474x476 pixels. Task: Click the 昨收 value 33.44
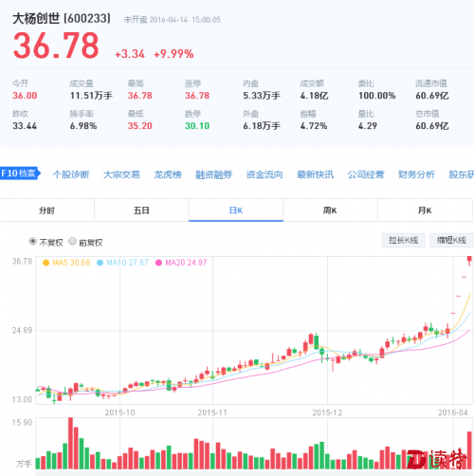point(25,126)
